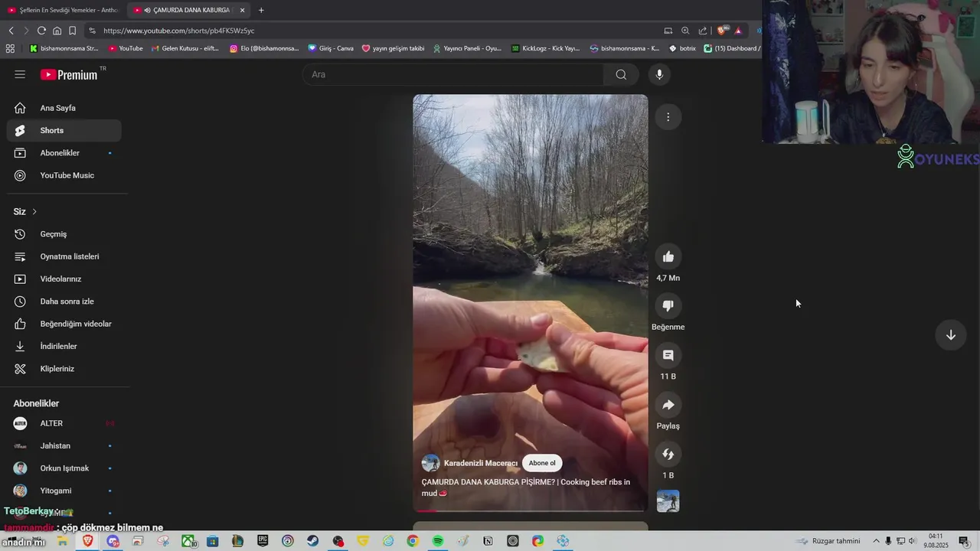Open Notion from the taskbar

point(488,541)
